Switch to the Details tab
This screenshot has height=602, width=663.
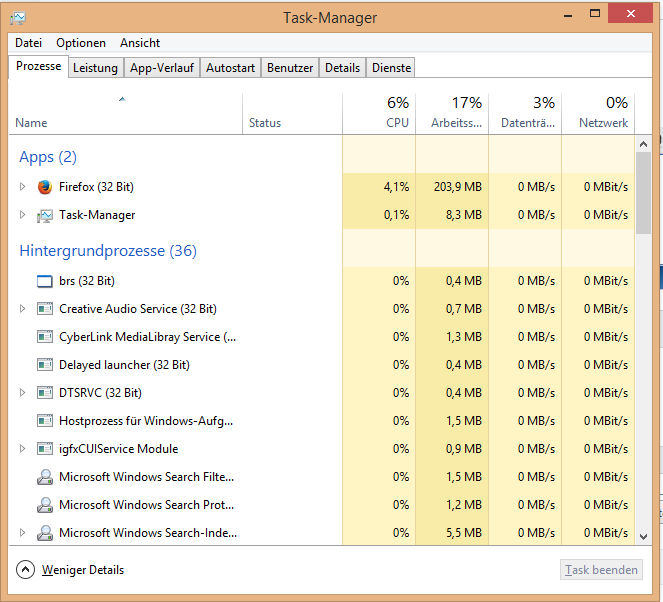point(342,68)
